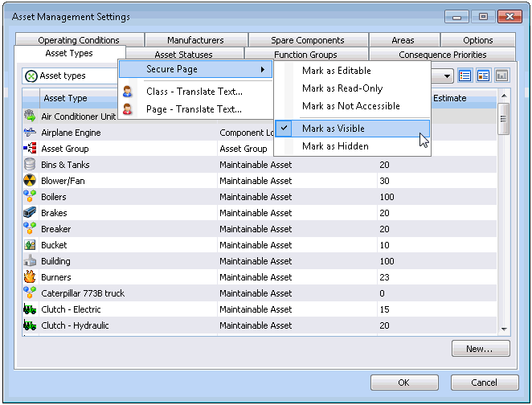Click the Clutch - Hydraulic tractor icon
532x405 pixels.
pos(30,325)
